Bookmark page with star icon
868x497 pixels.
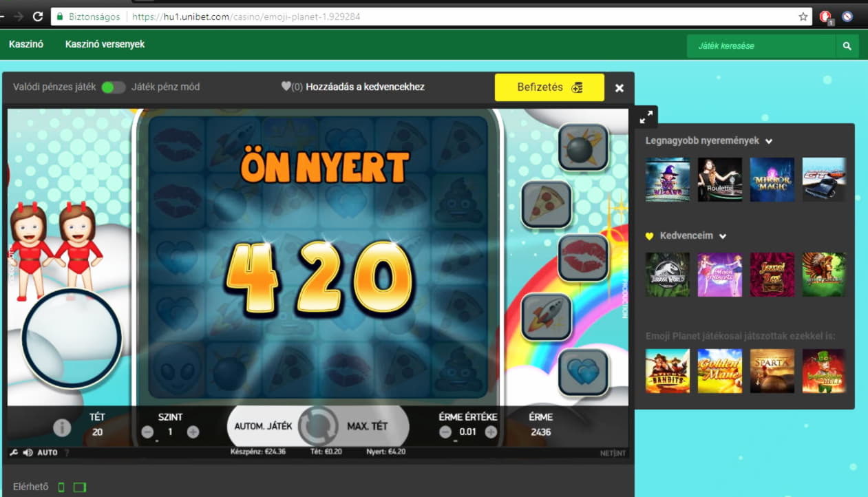point(803,17)
